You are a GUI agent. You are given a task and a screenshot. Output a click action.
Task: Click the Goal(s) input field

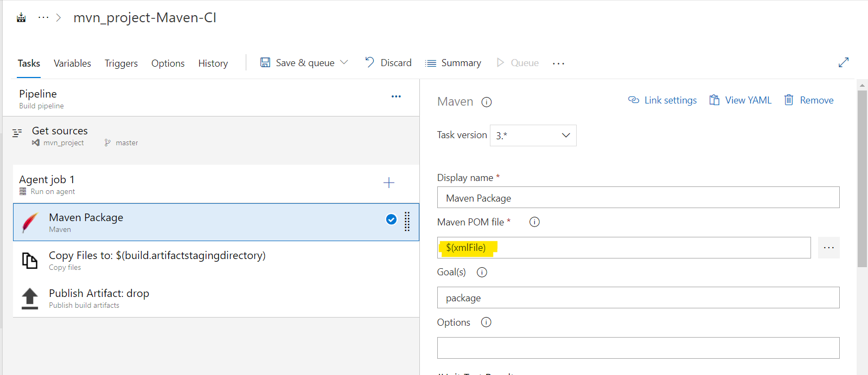coord(638,298)
